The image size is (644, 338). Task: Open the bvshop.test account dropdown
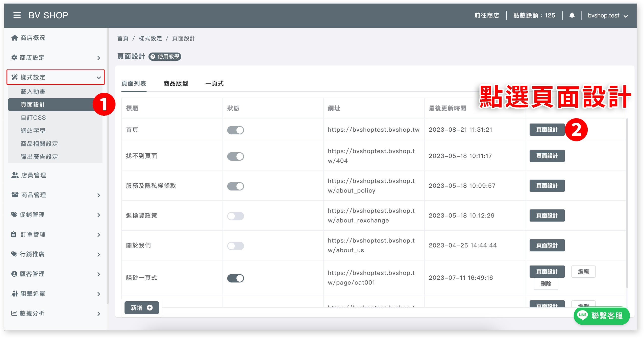[607, 16]
